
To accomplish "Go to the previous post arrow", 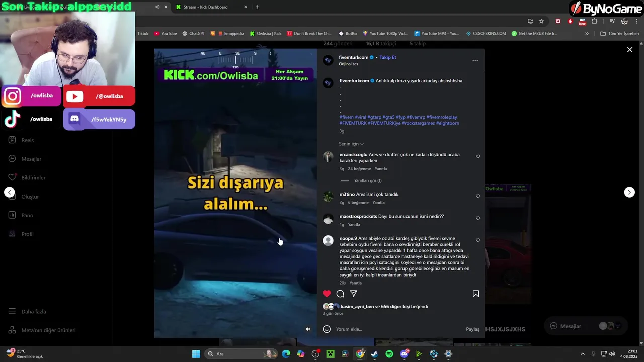I will pyautogui.click(x=10, y=192).
